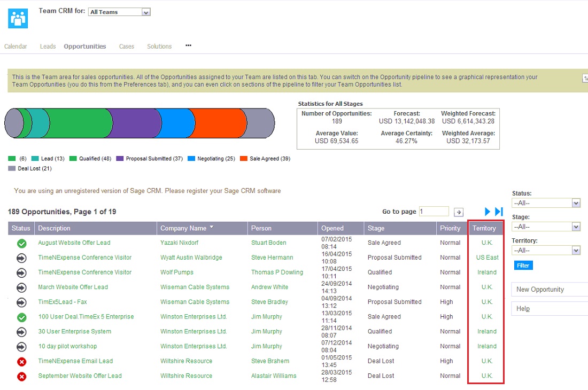This screenshot has height=390, width=588.
Task: Click won status icon for 100 User Deal row
Action: point(22,317)
